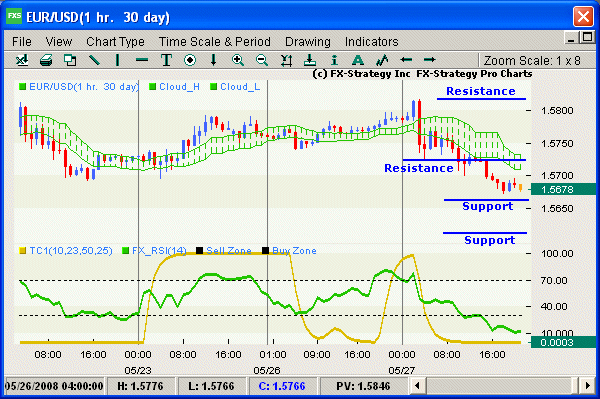Select the horizontal line drawing tool
This screenshot has height=399, width=600.
tap(142, 60)
